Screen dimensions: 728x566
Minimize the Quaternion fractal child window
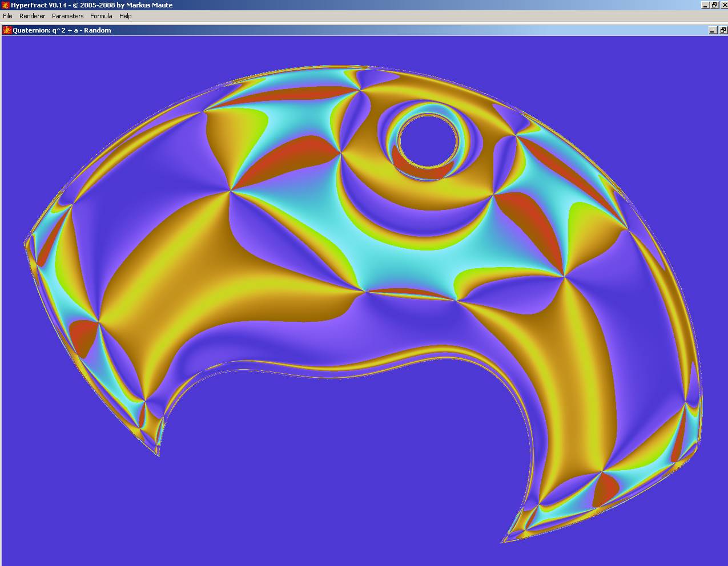tap(713, 30)
